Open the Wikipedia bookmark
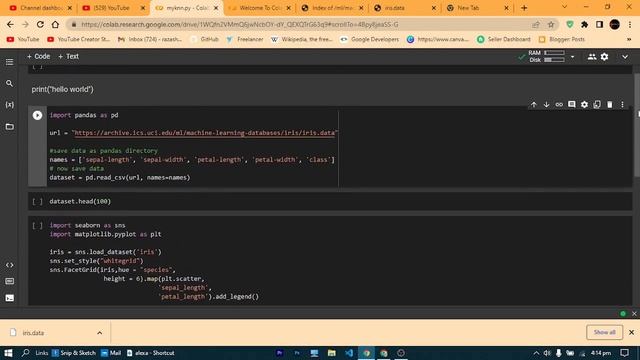Viewport: 640px width, 360px height. tap(302, 39)
